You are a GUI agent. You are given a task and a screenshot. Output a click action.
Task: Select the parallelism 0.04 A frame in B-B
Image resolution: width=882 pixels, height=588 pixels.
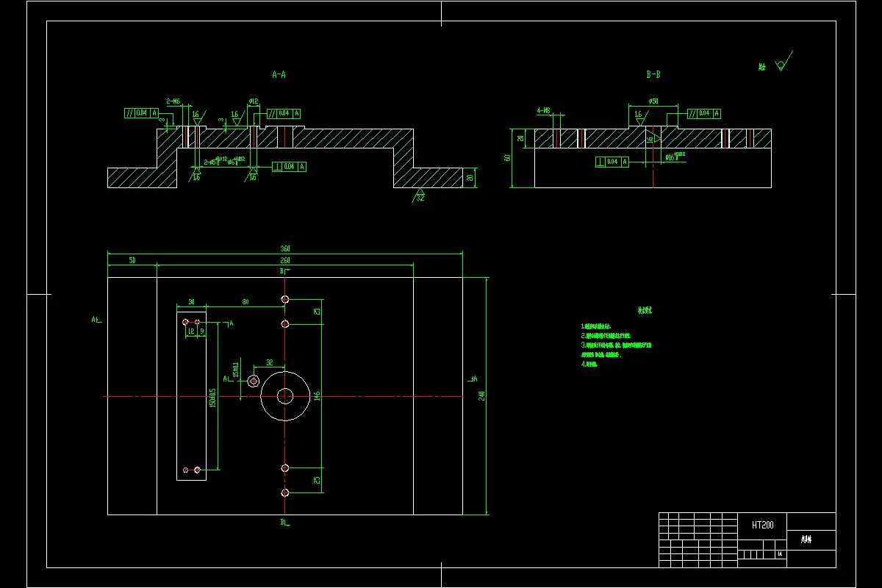(x=704, y=113)
